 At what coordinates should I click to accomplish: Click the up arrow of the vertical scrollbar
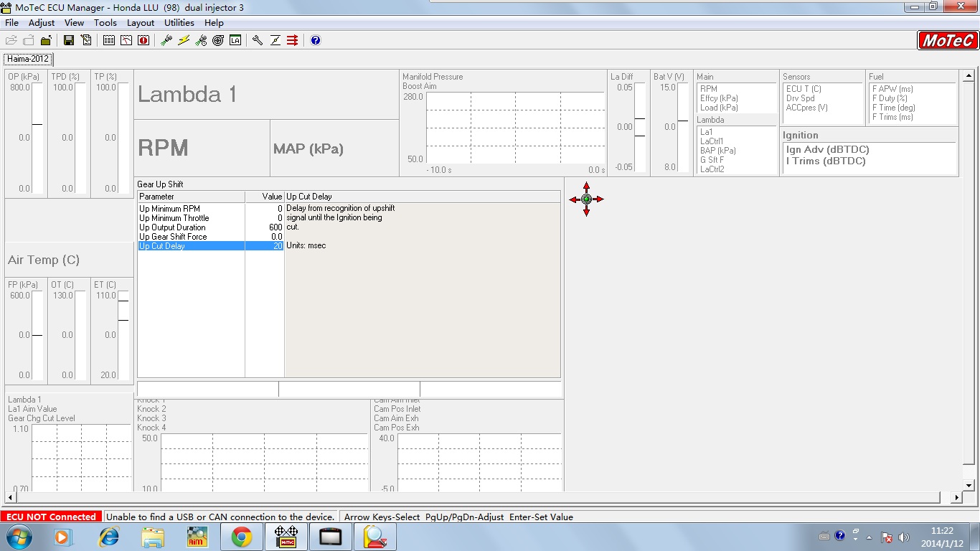(968, 75)
